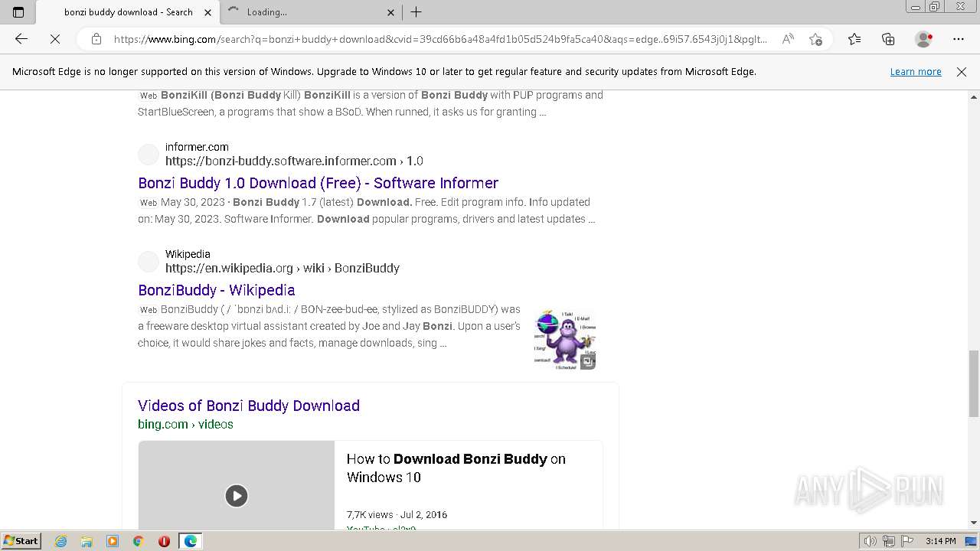Open 'BonziBuddy - Wikipedia' result
980x551 pixels.
(x=216, y=290)
